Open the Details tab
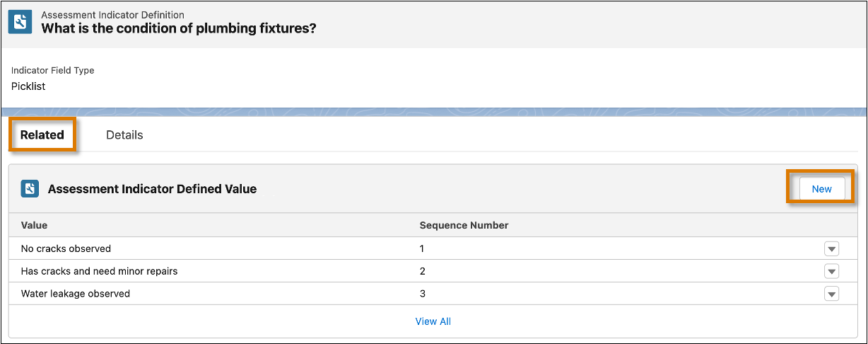Image resolution: width=868 pixels, height=344 pixels. pyautogui.click(x=124, y=134)
